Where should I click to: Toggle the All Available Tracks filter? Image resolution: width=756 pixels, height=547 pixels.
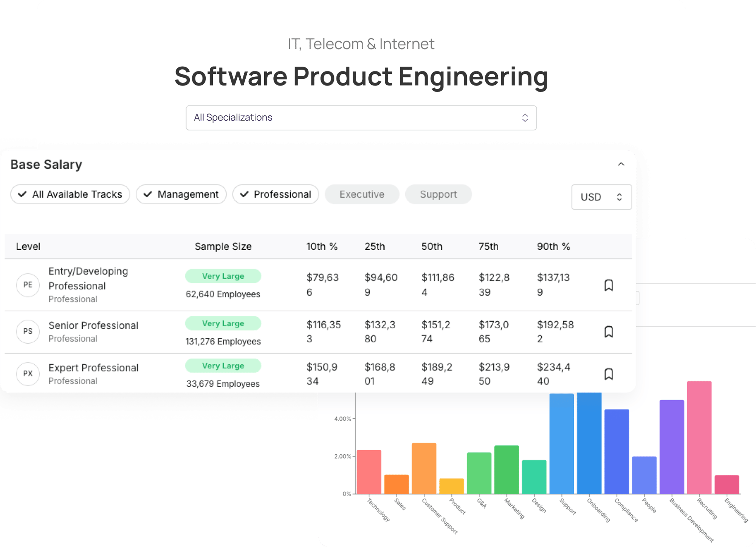point(70,194)
